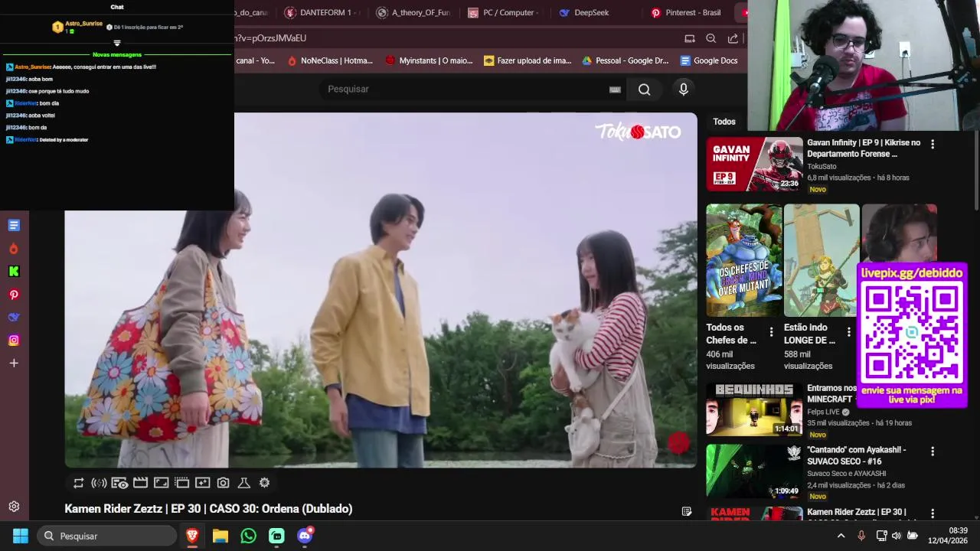
Task: Click the share icon in address bar
Action: [x=733, y=38]
